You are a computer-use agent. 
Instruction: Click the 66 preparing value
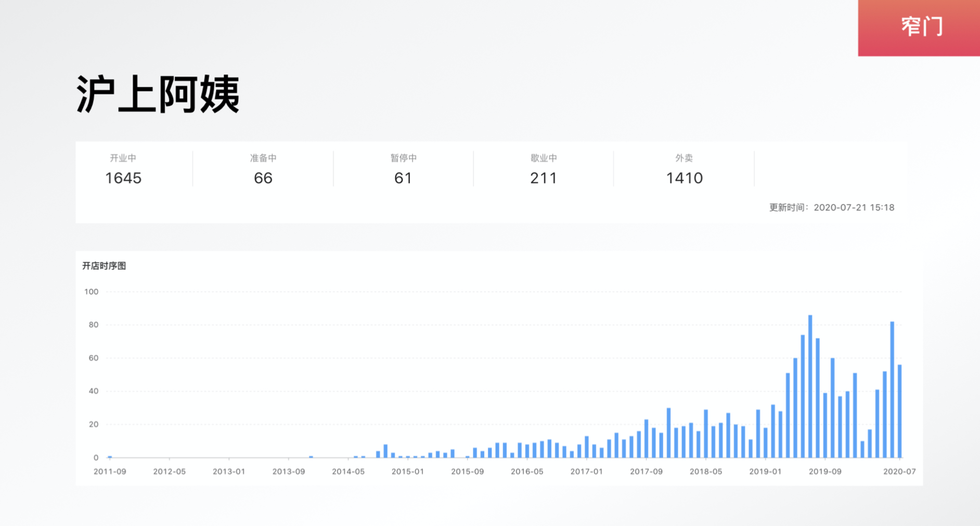(x=263, y=178)
